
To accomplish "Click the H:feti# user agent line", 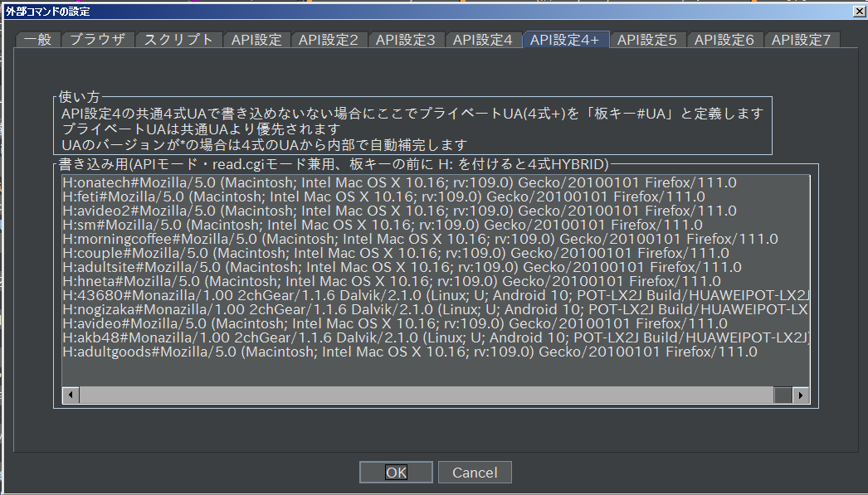I will click(383, 197).
